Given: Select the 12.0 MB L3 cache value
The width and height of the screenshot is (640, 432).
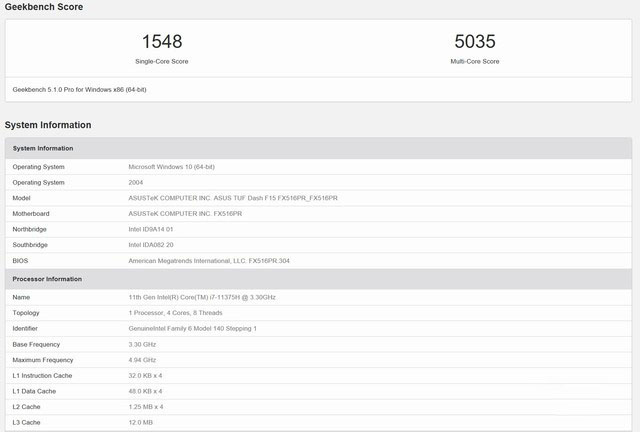Looking at the screenshot, I should click(140, 422).
